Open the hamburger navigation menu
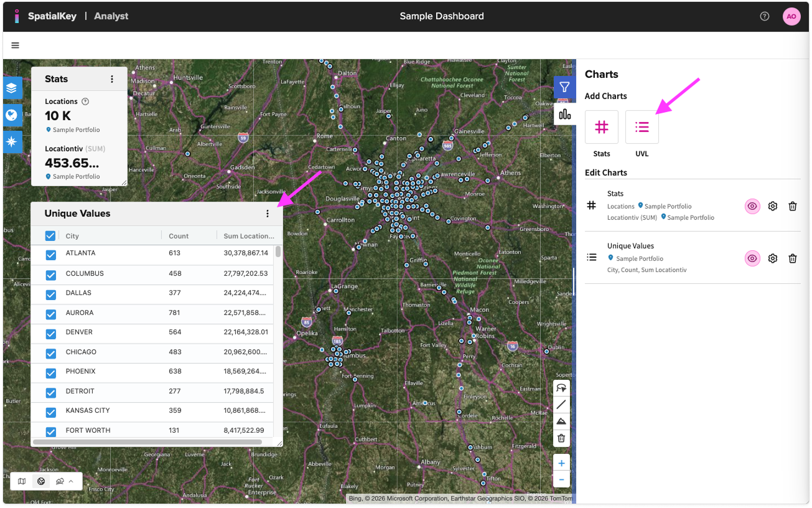 [15, 45]
